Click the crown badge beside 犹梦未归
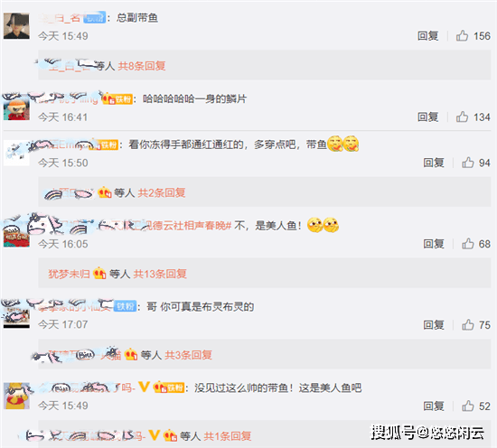The height and width of the screenshot is (448, 497). click(x=99, y=274)
